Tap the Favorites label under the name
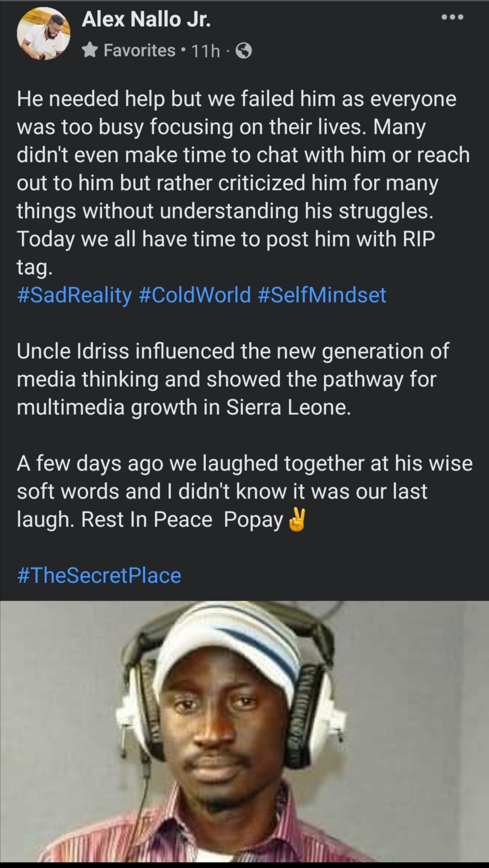The height and width of the screenshot is (868, 489). click(139, 50)
